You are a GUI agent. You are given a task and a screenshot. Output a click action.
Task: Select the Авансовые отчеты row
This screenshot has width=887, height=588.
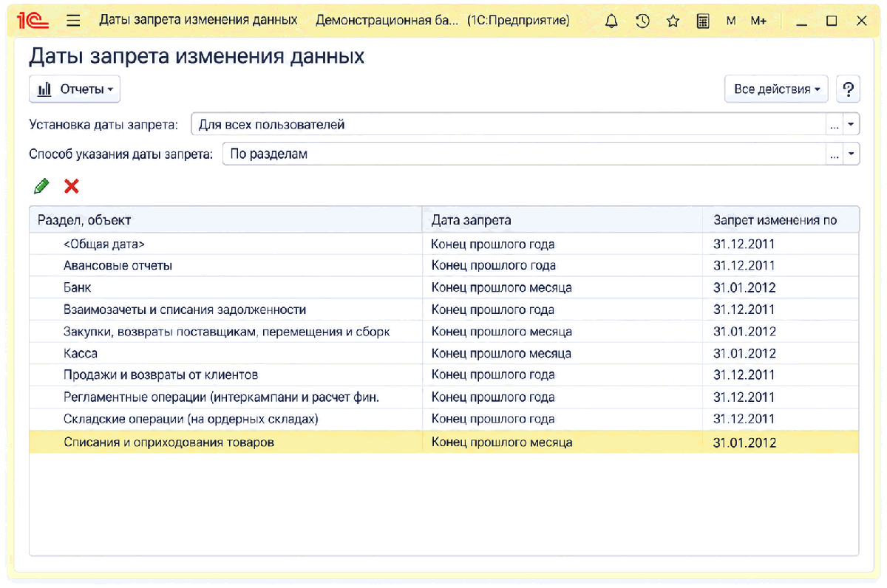pos(444,266)
